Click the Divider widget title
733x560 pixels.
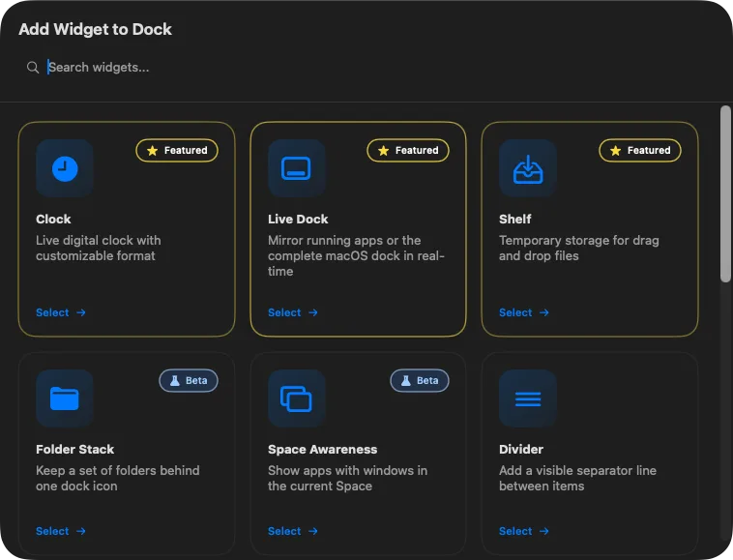pos(521,449)
